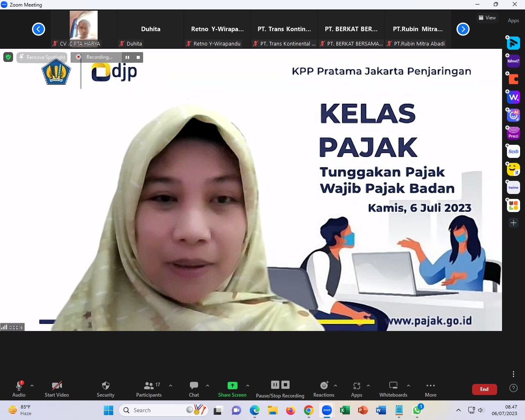The width and height of the screenshot is (525, 420).
Task: Open the View layout menu
Action: point(487,18)
